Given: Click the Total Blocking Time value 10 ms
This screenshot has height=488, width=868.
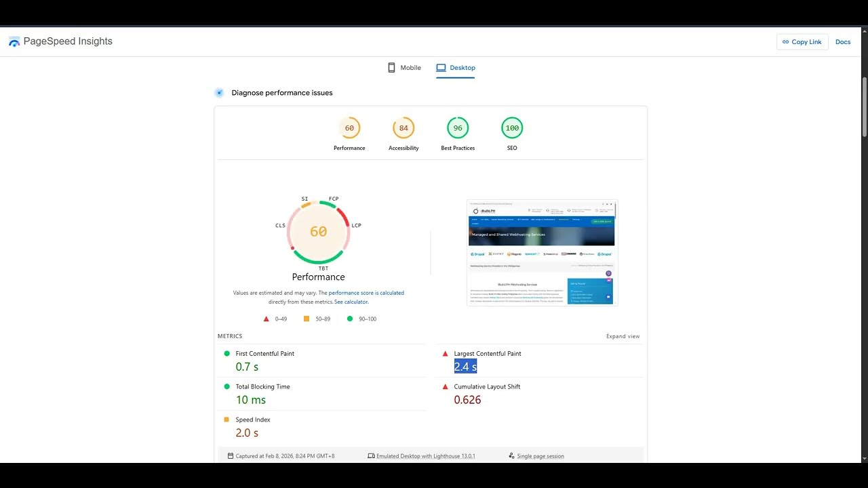Looking at the screenshot, I should [x=251, y=400].
